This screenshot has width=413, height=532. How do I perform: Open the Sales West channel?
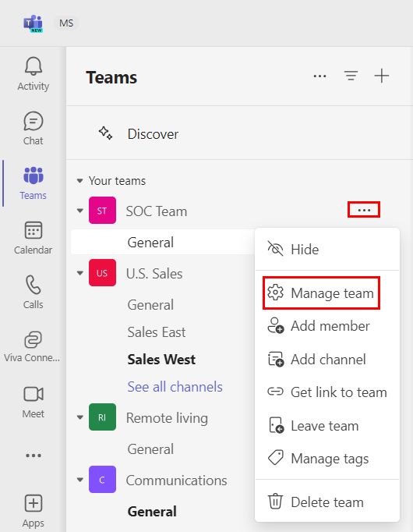(x=161, y=360)
